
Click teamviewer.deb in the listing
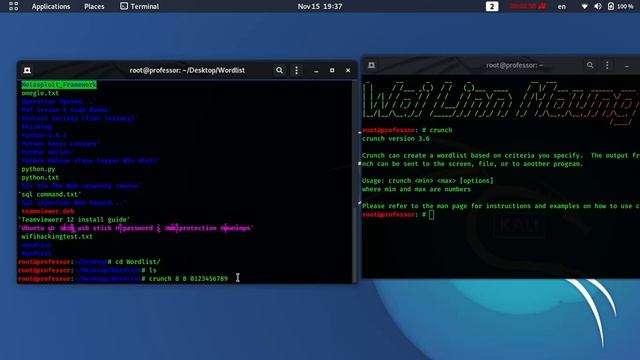pos(48,211)
